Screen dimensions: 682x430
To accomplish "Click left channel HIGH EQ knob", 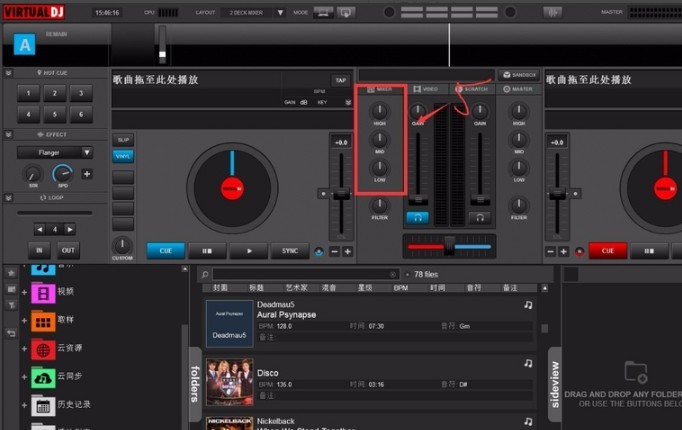I will [x=380, y=111].
